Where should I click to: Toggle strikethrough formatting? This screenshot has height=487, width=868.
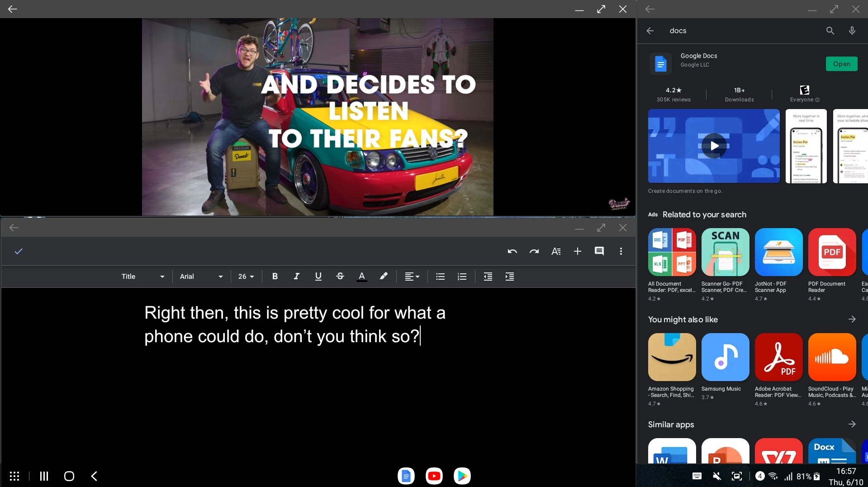tap(340, 277)
